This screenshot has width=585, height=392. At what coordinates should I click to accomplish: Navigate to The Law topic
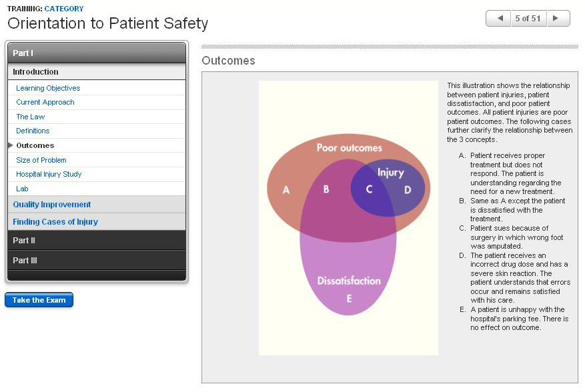coord(31,117)
